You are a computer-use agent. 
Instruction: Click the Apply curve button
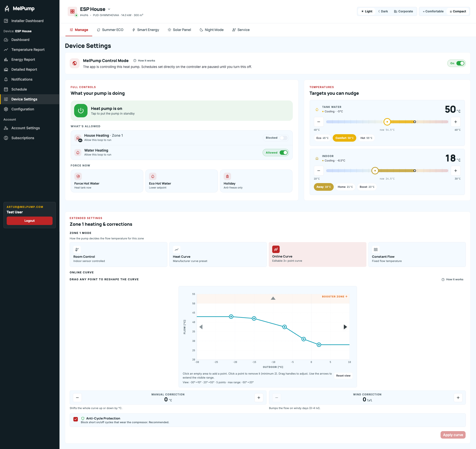[453, 435]
